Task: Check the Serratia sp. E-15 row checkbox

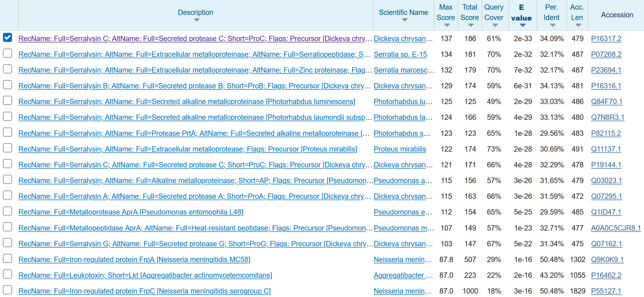Action: pyautogui.click(x=7, y=53)
